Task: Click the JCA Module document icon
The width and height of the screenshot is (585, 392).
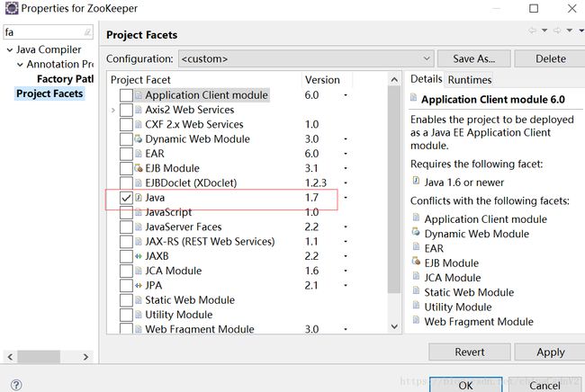Action: [x=139, y=271]
